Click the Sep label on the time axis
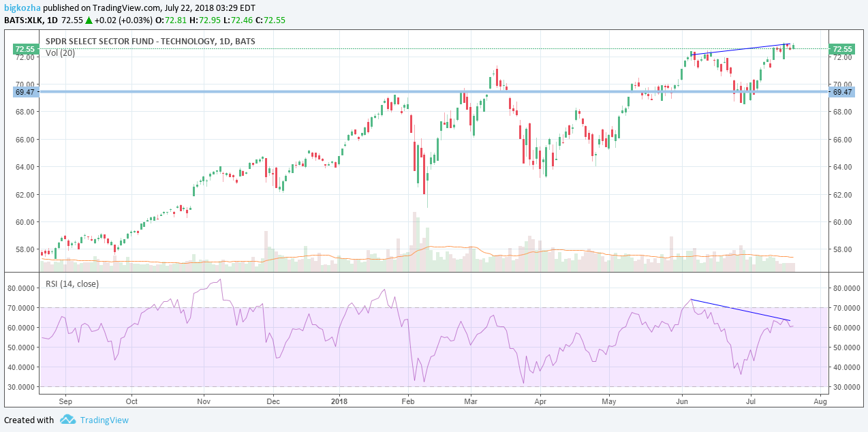This screenshot has width=868, height=432. (65, 402)
